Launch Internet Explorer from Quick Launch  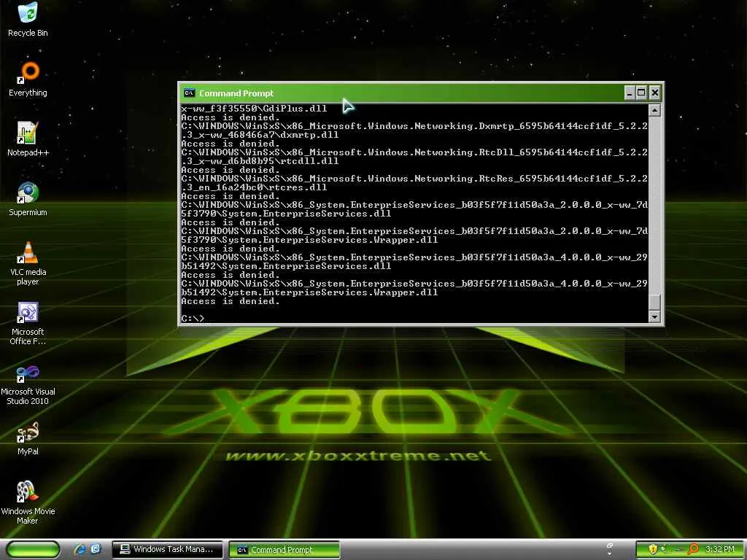[80, 550]
